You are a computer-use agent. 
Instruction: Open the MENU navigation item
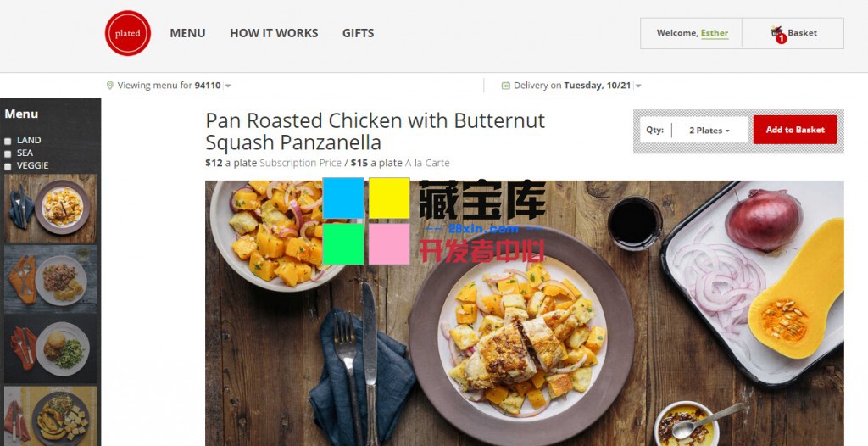pyautogui.click(x=187, y=33)
